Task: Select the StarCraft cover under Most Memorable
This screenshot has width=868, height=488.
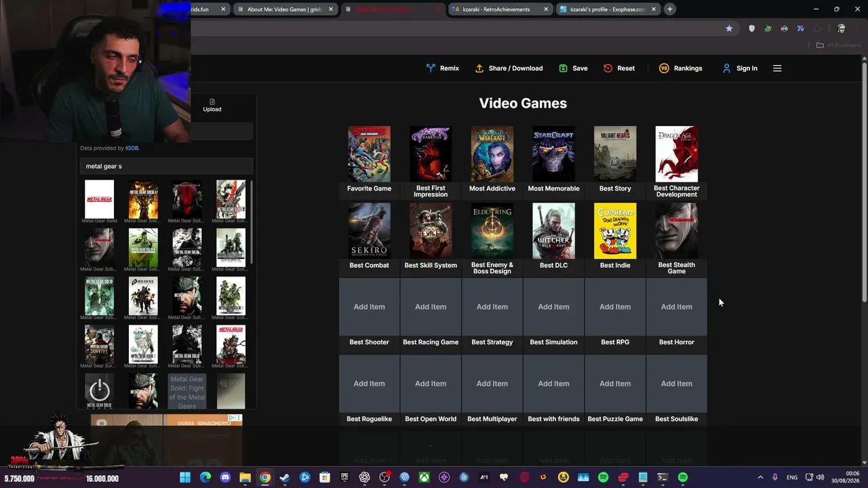Action: [553, 154]
